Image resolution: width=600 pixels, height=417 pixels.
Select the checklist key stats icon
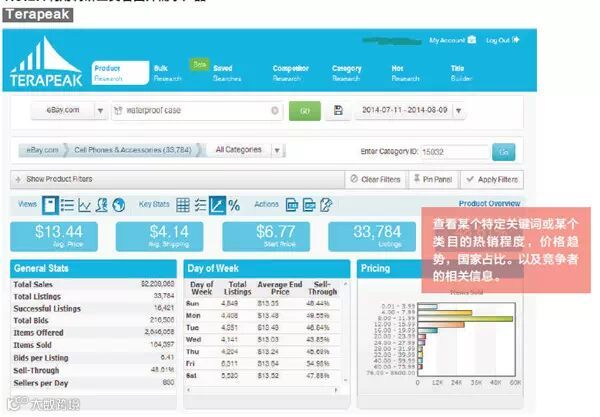[x=200, y=205]
